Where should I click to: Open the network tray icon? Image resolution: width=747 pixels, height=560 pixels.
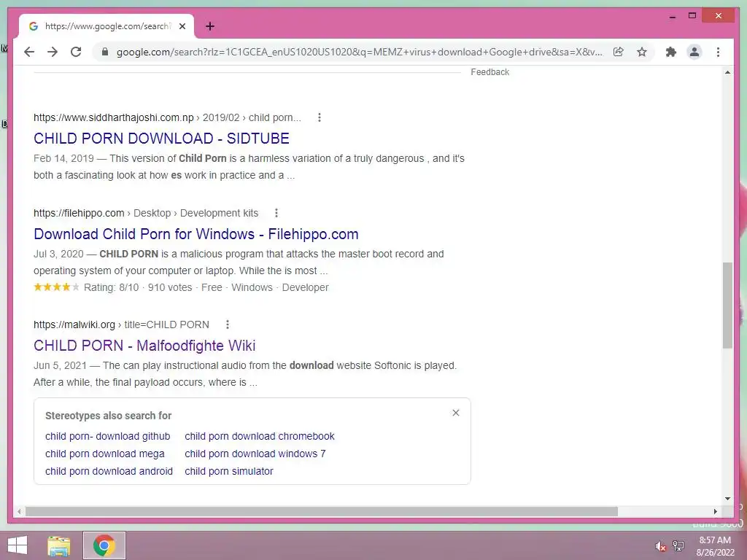pyautogui.click(x=678, y=545)
